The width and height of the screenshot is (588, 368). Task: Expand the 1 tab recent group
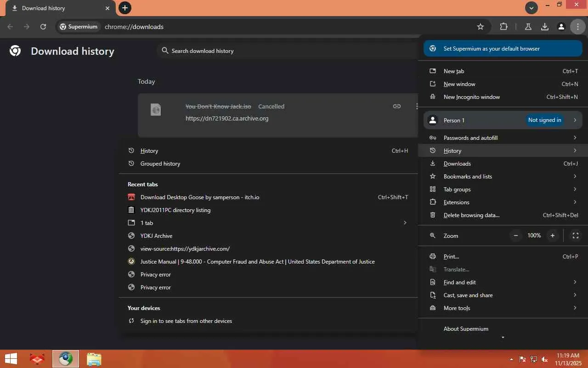266,223
